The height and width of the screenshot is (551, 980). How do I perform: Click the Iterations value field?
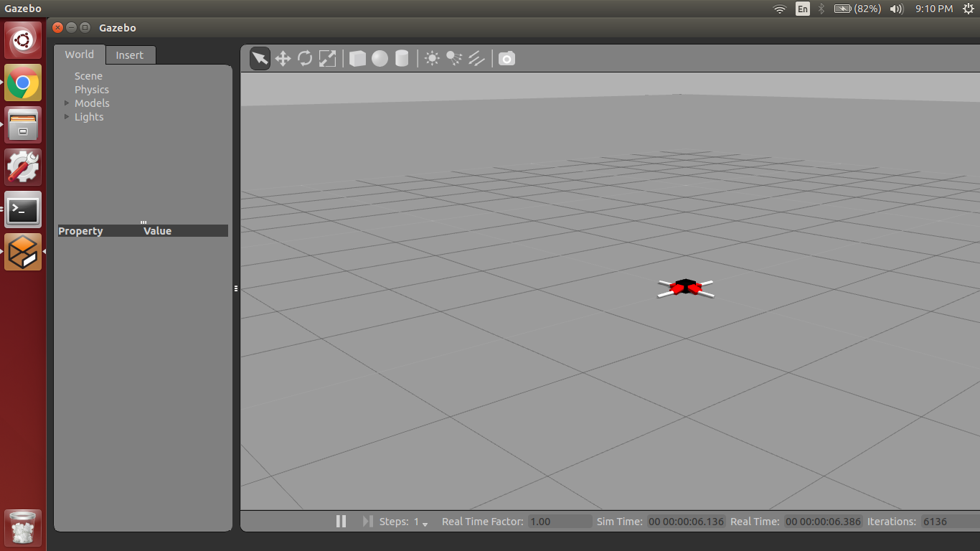[x=949, y=522]
